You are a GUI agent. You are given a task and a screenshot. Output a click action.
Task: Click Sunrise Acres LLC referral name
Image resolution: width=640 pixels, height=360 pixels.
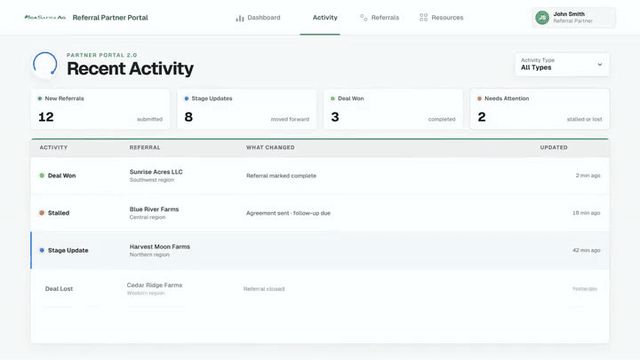(x=156, y=172)
